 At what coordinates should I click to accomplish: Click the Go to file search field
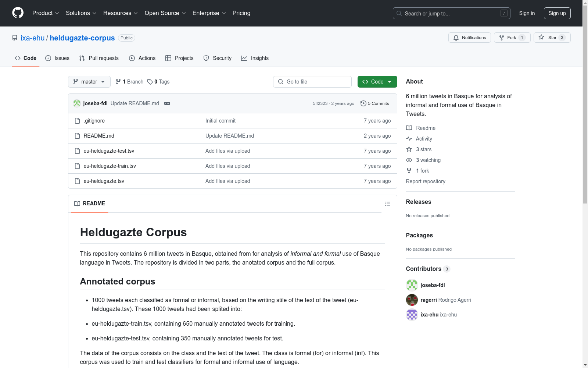click(x=312, y=82)
